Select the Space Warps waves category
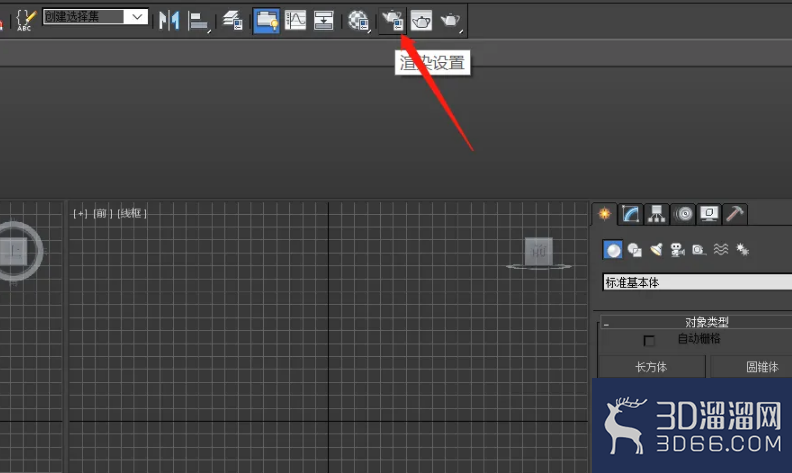792x473 pixels. pos(721,250)
